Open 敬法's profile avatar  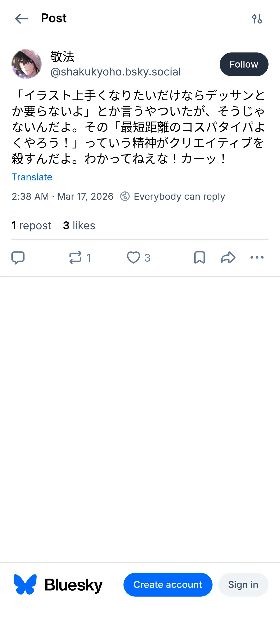[x=27, y=64]
